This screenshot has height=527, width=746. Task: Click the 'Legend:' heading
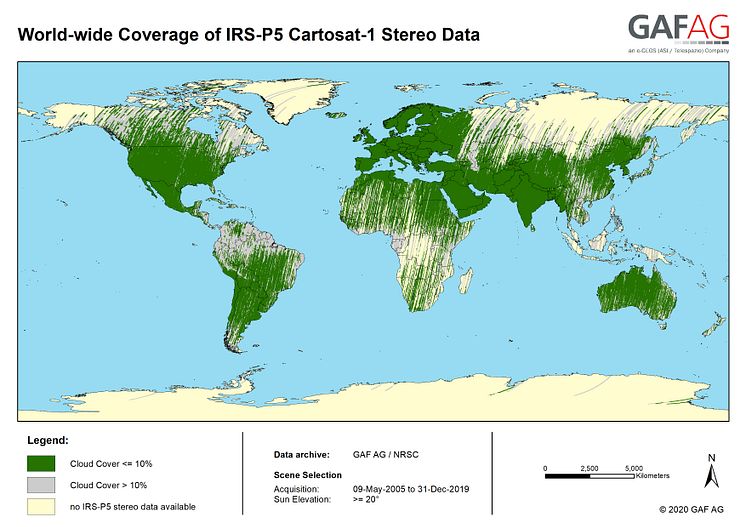coord(47,440)
